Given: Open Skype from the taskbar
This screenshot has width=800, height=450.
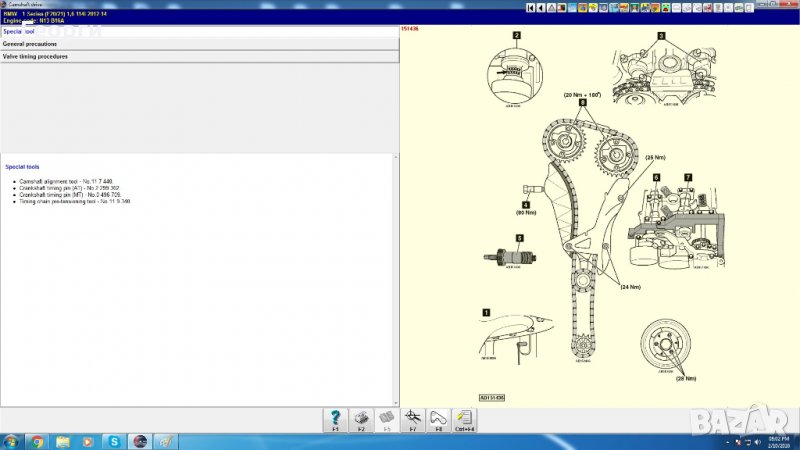Looking at the screenshot, I should pos(114,440).
